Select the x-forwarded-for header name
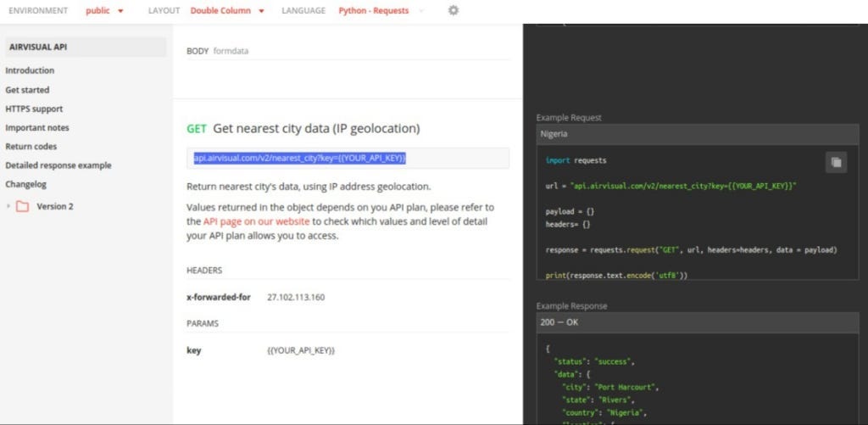Screen dimensions: 868x425 [x=219, y=298]
